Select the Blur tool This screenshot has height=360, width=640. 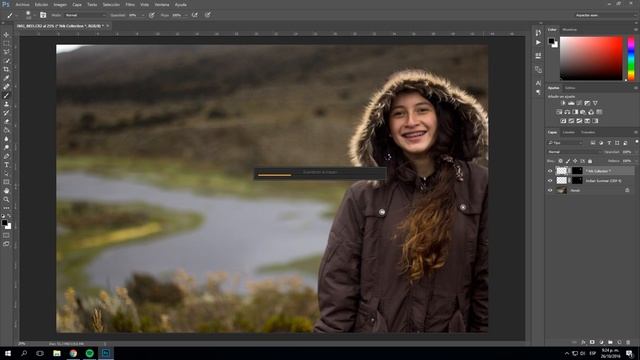[x=6, y=139]
